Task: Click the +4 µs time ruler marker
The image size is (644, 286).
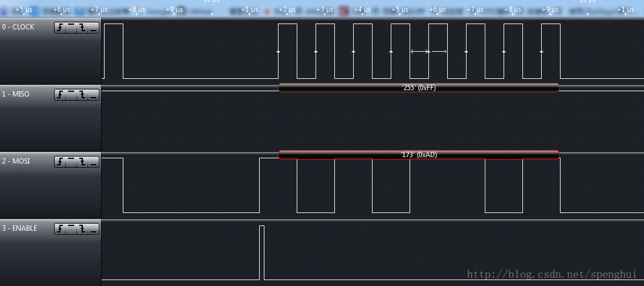Action: point(362,10)
